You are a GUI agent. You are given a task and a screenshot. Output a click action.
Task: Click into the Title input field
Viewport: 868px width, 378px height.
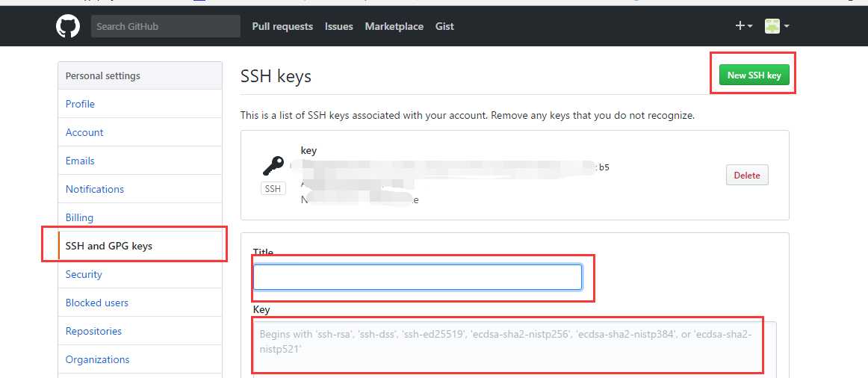click(x=418, y=277)
